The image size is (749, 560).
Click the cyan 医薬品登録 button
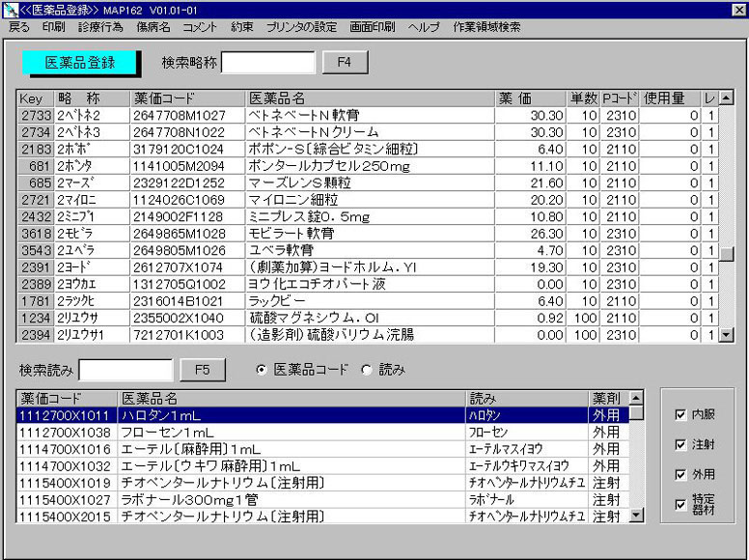pos(80,63)
